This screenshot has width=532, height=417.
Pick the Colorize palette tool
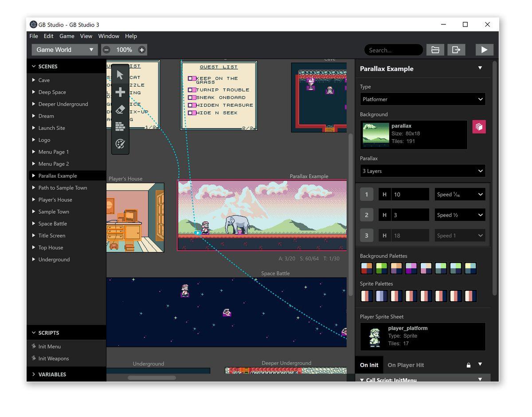[x=120, y=144]
